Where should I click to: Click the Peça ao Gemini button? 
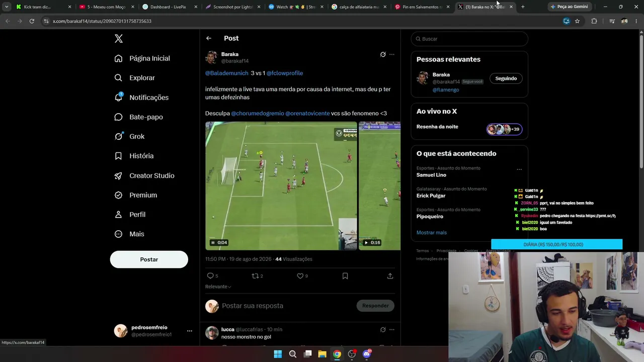(x=569, y=7)
